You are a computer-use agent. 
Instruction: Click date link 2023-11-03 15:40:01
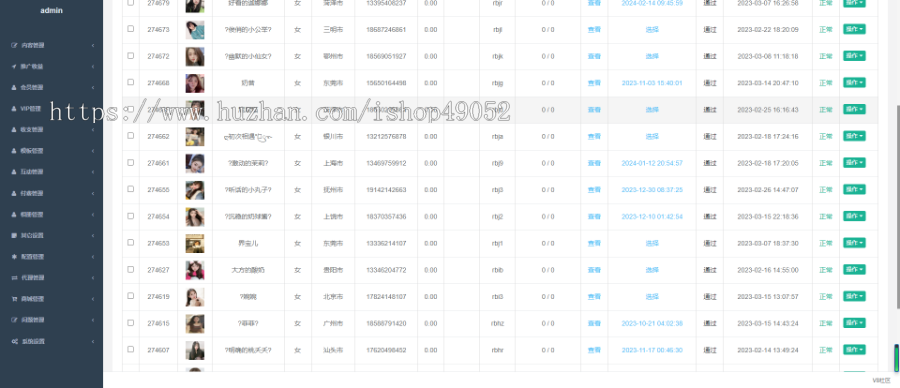point(651,83)
